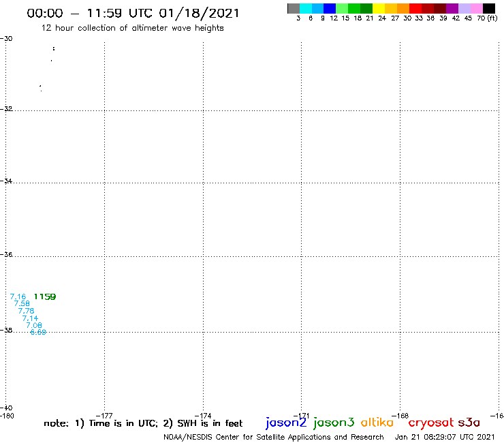The image size is (504, 443).
Task: Select the orange swatch in the color scale
Action: click(403, 8)
